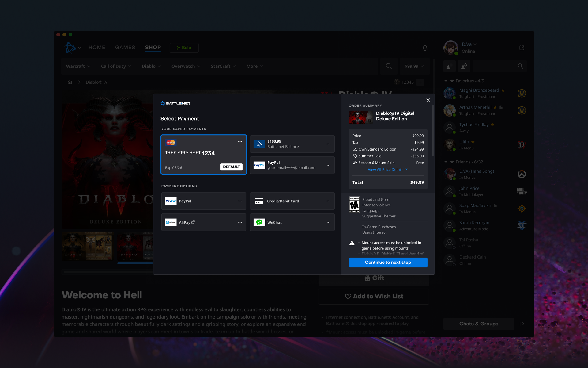Switch to the SHOP tab
This screenshot has height=368, width=588.
tap(153, 48)
